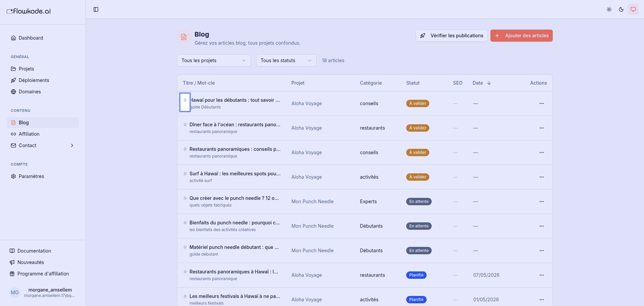Open actions menu for Bienfaits du punch needle
This screenshot has height=306, width=644.
(x=541, y=226)
